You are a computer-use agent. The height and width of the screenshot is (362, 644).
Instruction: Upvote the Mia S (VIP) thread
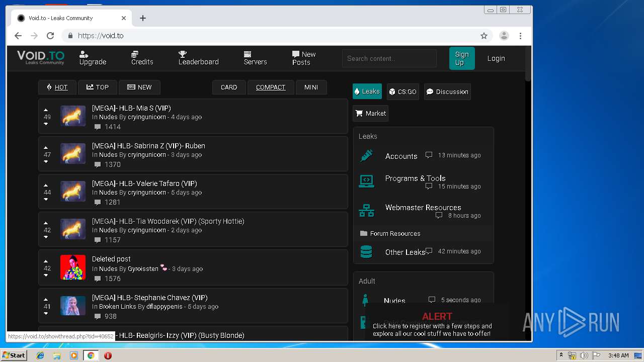tap(46, 110)
